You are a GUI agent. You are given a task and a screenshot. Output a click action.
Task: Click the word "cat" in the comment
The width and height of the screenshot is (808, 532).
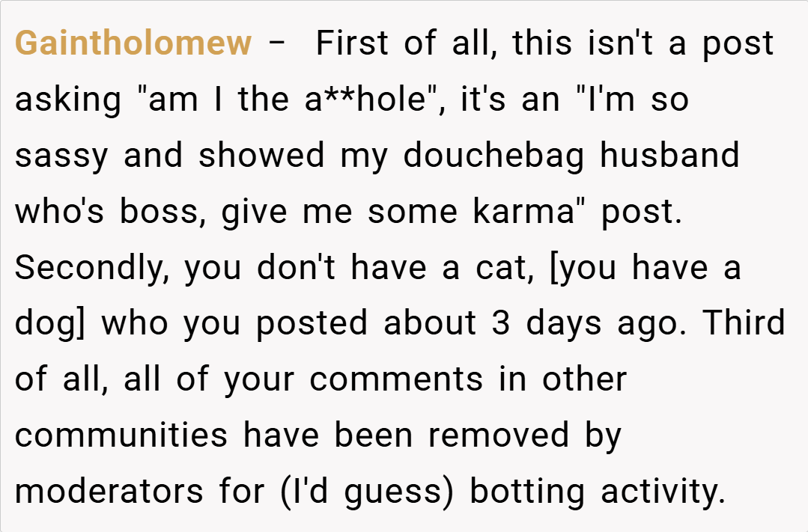505,267
